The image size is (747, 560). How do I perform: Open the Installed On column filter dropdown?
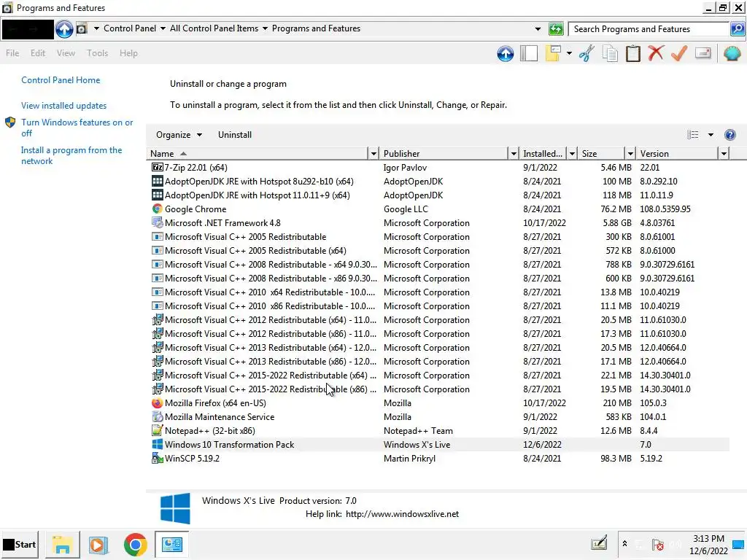(572, 153)
